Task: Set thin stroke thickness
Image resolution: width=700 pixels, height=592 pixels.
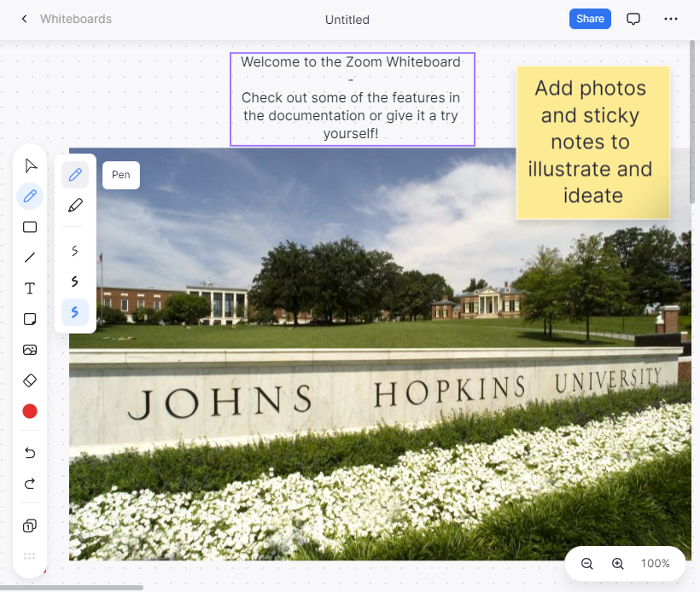Action: pos(75,251)
